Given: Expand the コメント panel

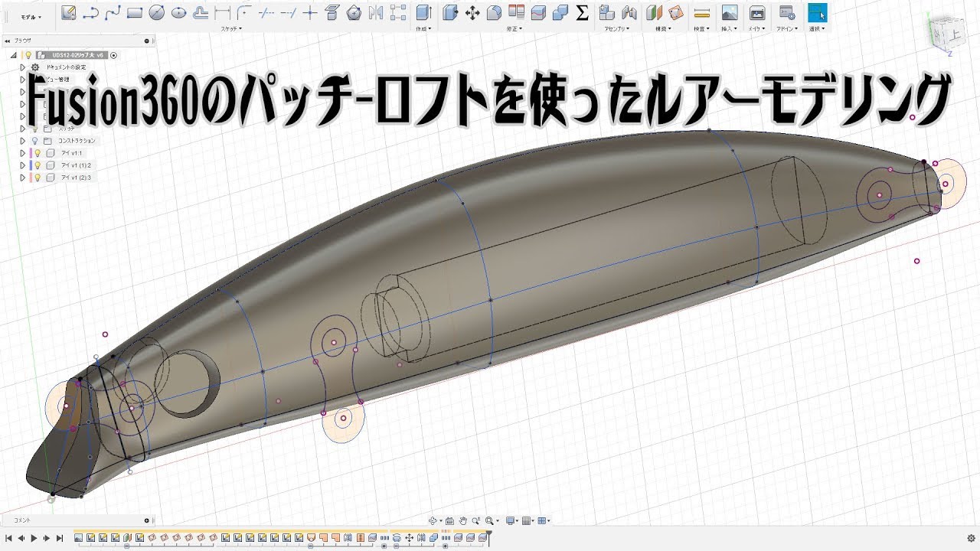Looking at the screenshot, I should coord(146,520).
